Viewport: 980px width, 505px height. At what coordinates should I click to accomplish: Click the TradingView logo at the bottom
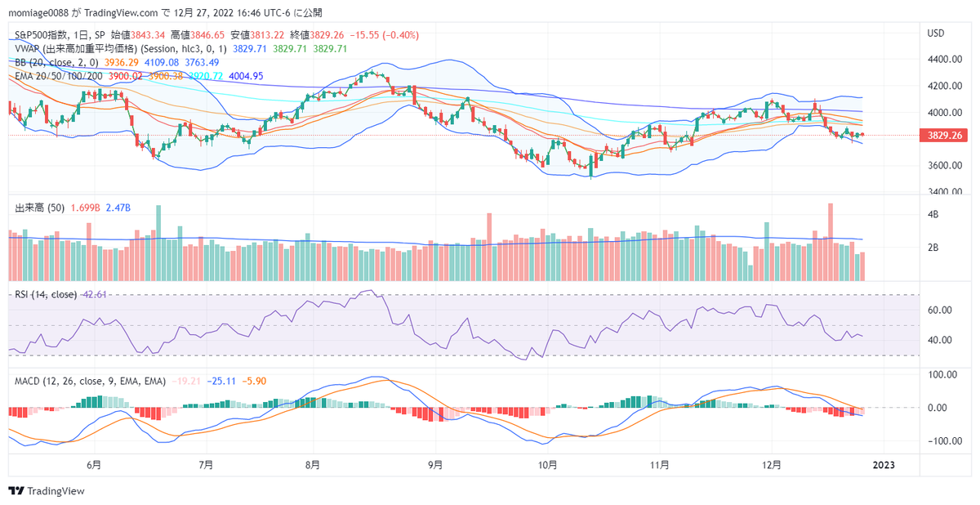point(47,491)
